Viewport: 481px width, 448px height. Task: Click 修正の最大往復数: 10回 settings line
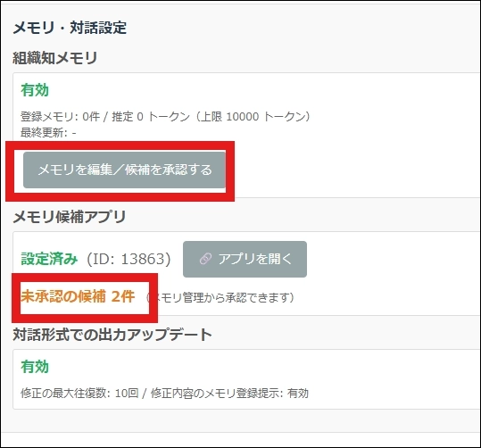point(164,393)
